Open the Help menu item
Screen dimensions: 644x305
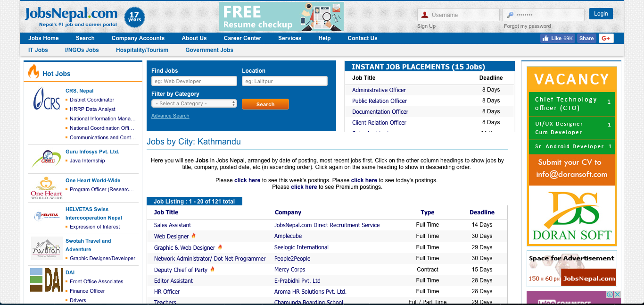click(x=324, y=38)
